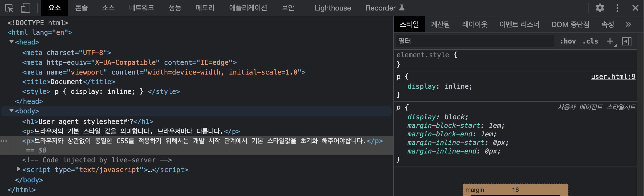Open the 보안 tab
This screenshot has height=196, width=644.
tap(288, 8)
